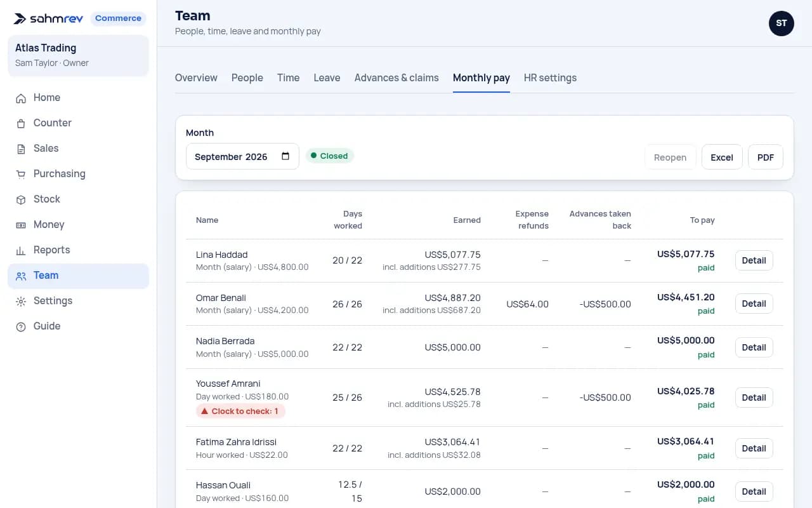
Task: Open Detail for Omar Benali
Action: point(754,304)
